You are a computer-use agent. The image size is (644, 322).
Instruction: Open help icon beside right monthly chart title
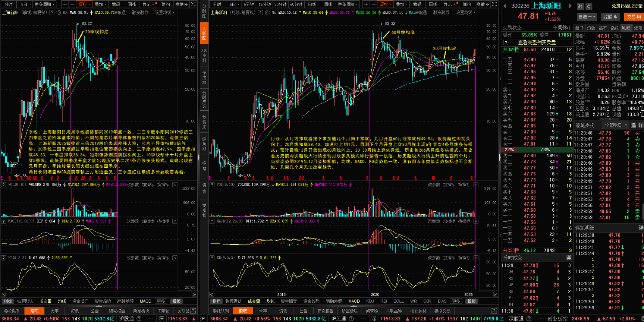pos(260,12)
